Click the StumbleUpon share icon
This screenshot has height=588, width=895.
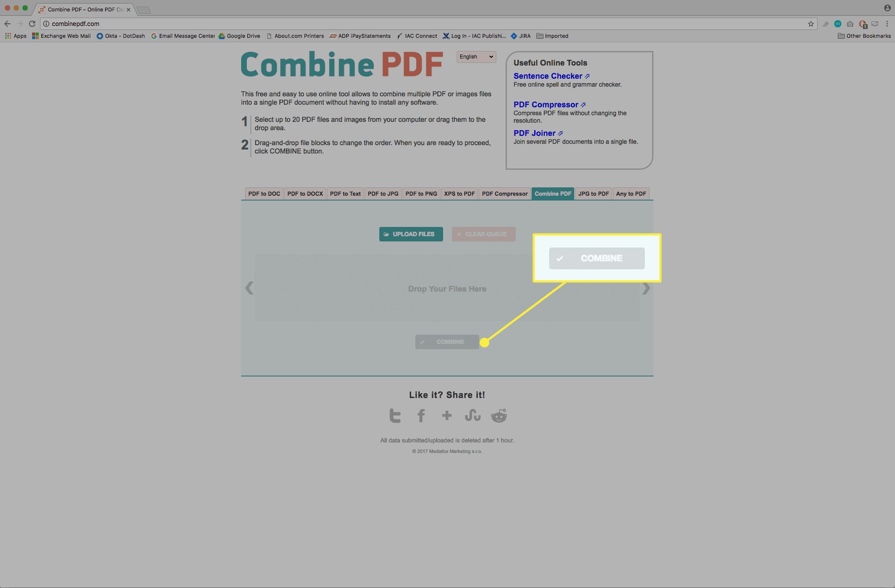pos(472,415)
